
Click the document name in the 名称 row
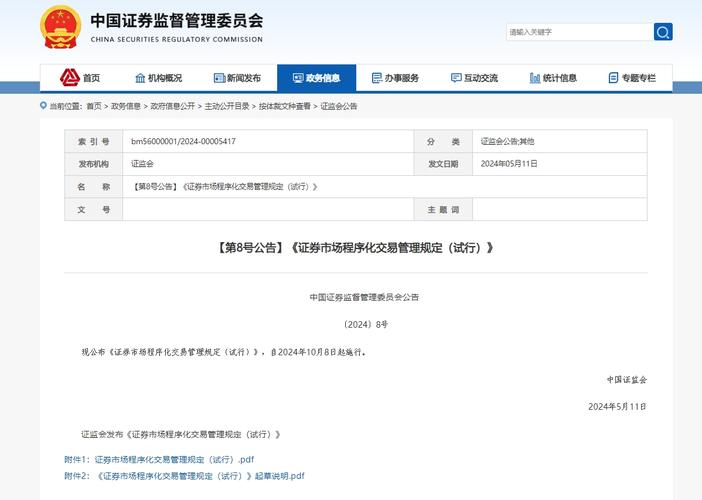click(224, 187)
